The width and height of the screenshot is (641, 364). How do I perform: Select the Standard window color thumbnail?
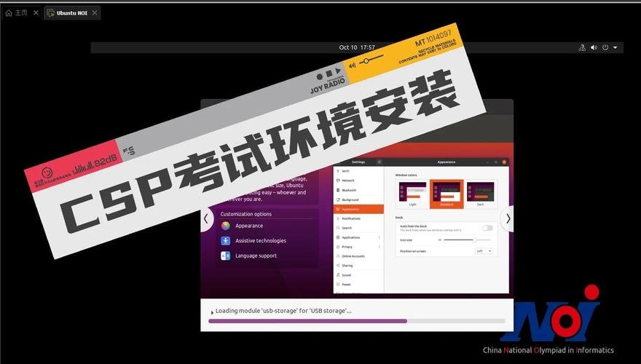[447, 194]
